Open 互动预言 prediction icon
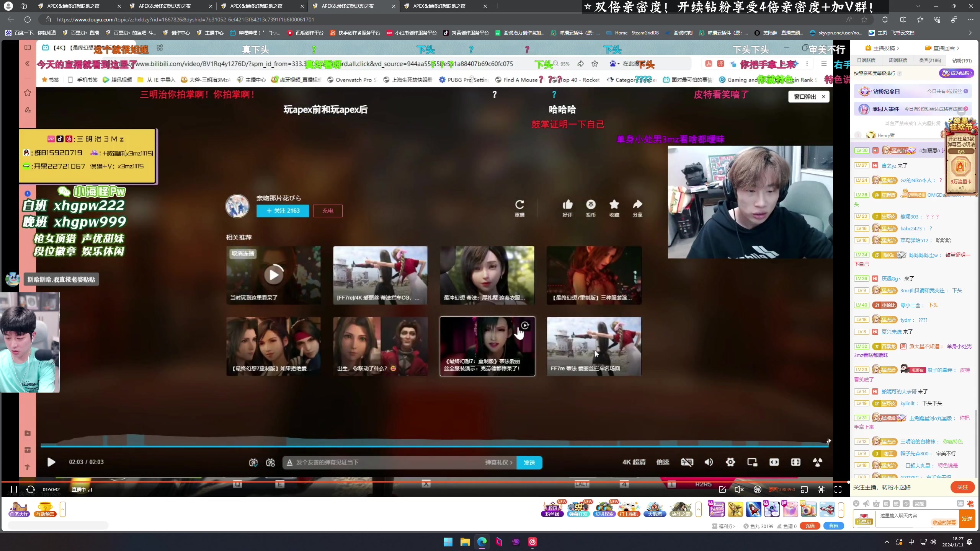 [x=45, y=509]
